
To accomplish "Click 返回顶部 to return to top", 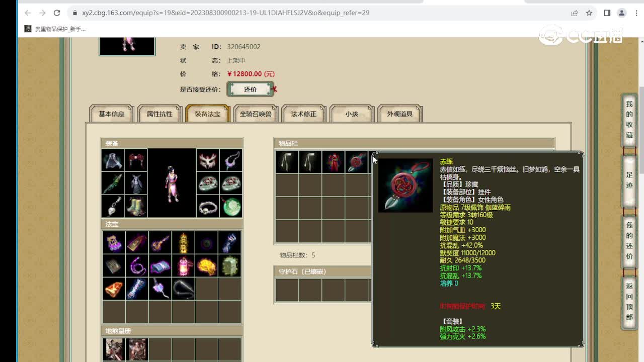I will click(629, 302).
